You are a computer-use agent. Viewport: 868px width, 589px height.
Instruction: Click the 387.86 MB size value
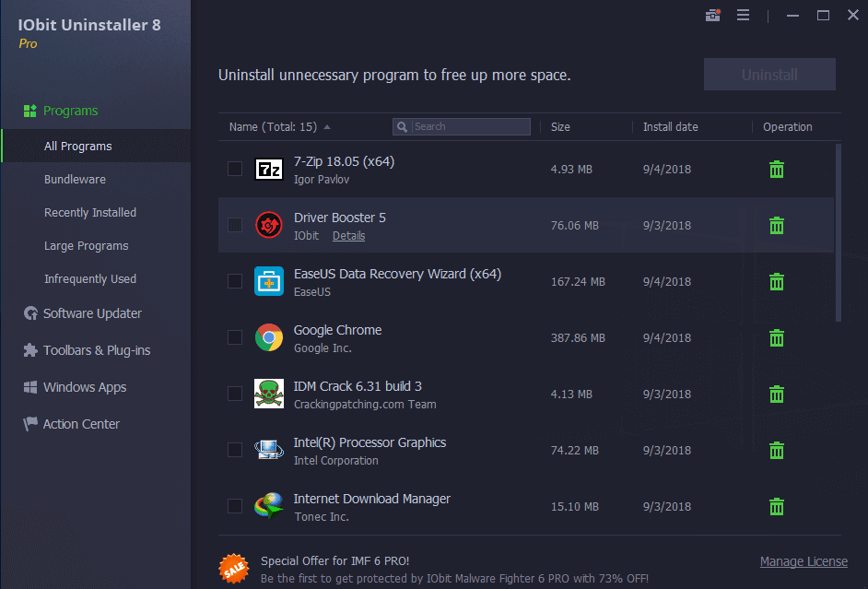point(578,337)
